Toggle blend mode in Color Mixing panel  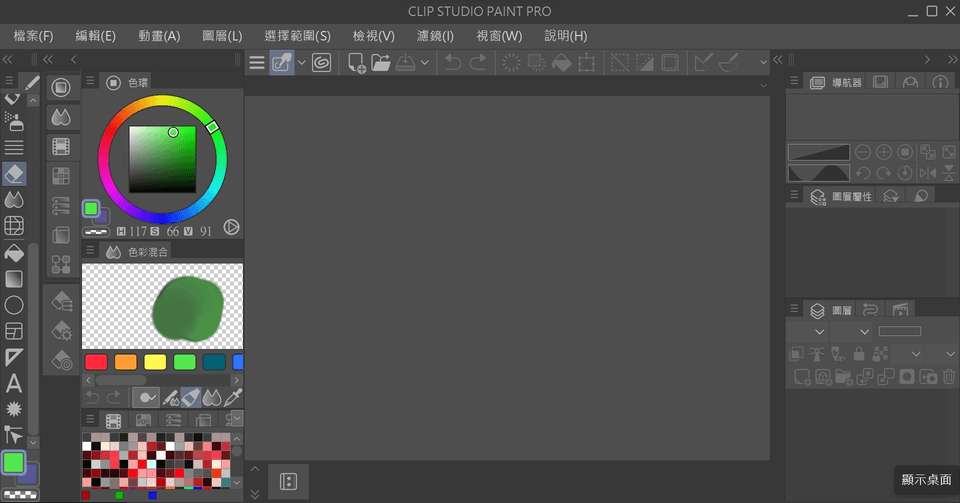pyautogui.click(x=212, y=398)
